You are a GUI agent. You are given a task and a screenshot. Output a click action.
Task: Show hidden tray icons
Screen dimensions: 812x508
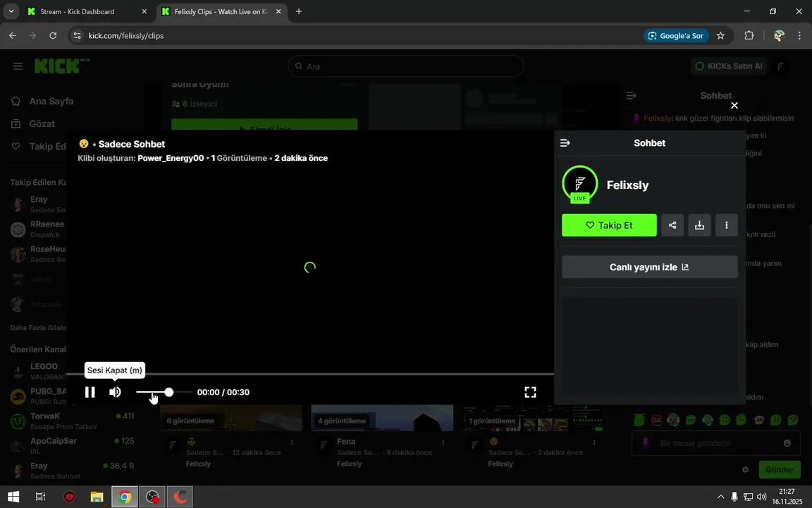click(x=720, y=497)
